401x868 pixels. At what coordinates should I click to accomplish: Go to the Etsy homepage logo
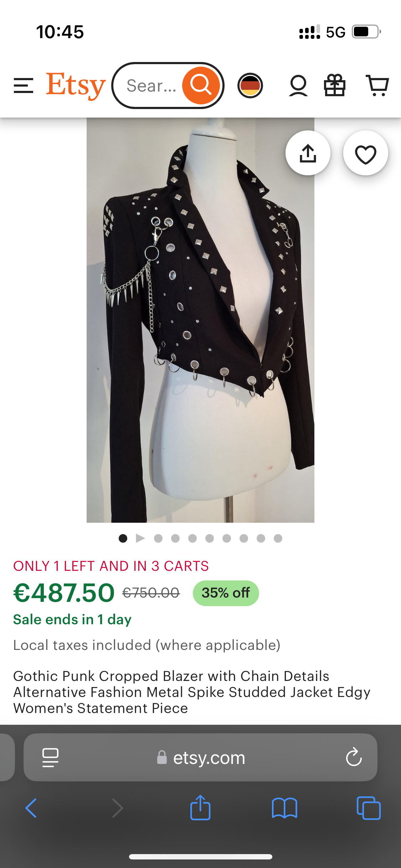point(76,86)
